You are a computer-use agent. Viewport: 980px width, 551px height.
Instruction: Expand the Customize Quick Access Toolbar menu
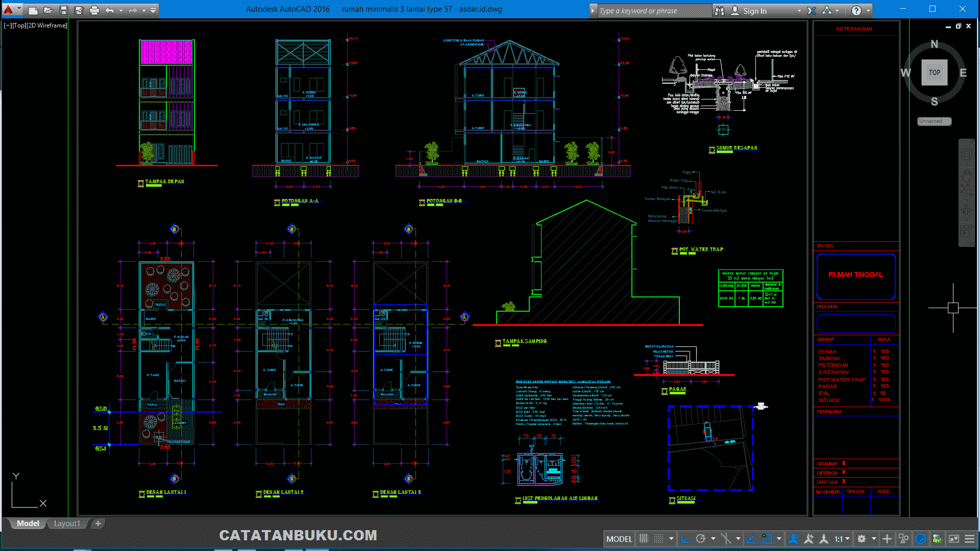[153, 10]
